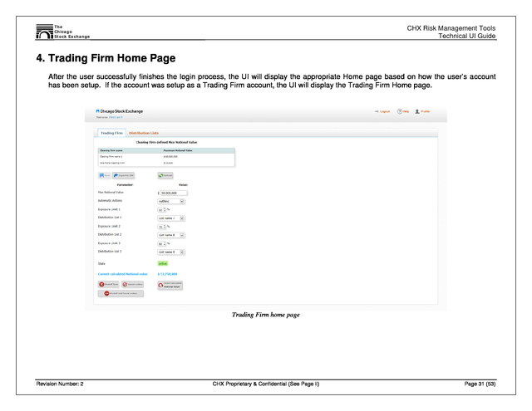Select the Trading Firm tab
The image size is (532, 411).
pos(111,133)
